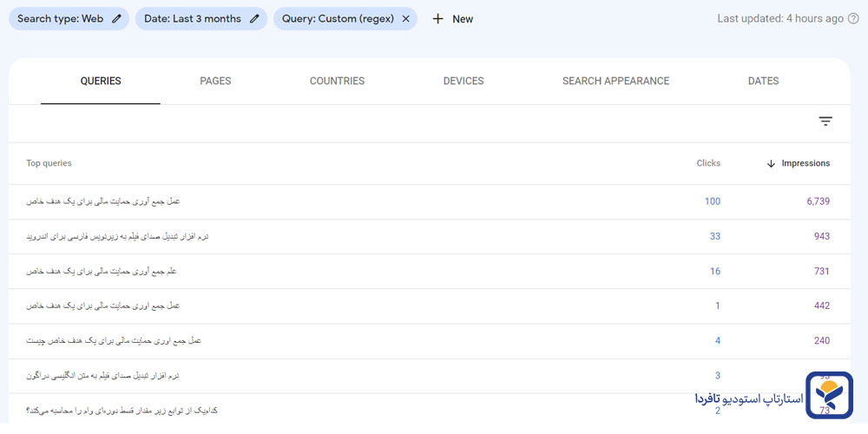Go to the Dates tab
This screenshot has width=868, height=434.
(763, 81)
